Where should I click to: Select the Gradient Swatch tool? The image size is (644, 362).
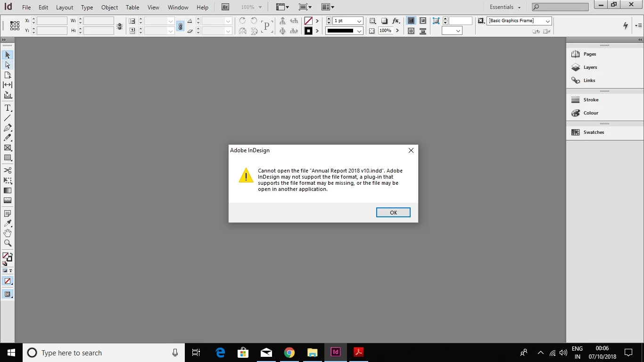(8, 190)
